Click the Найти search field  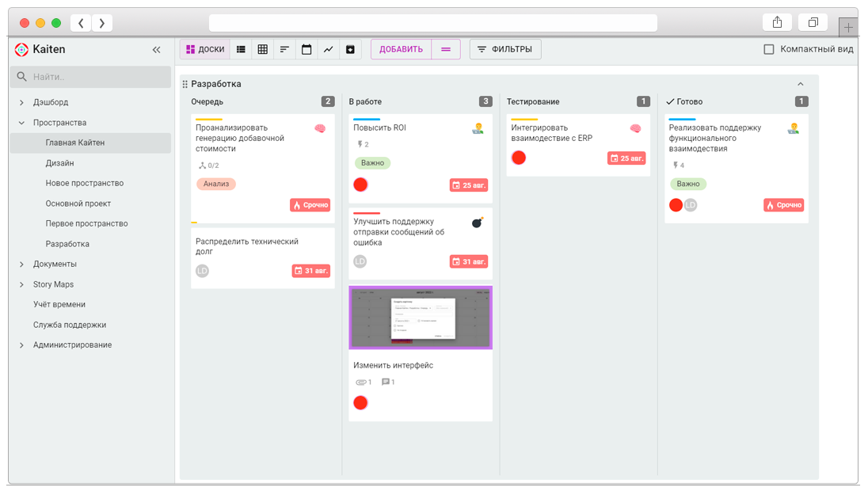pyautogui.click(x=90, y=77)
